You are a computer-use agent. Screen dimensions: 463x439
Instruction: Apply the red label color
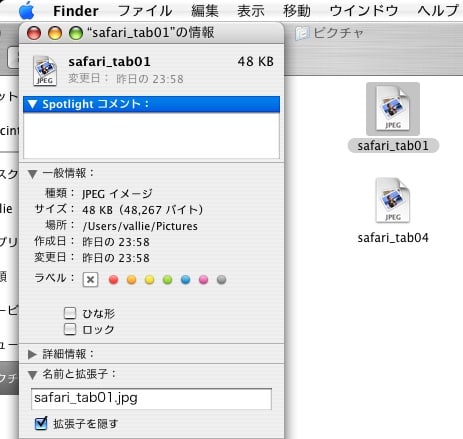coord(113,280)
